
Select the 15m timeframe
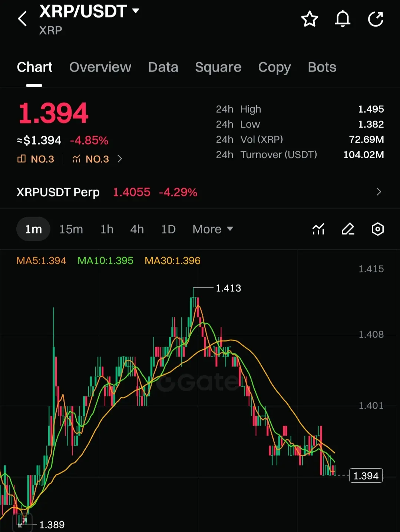71,229
